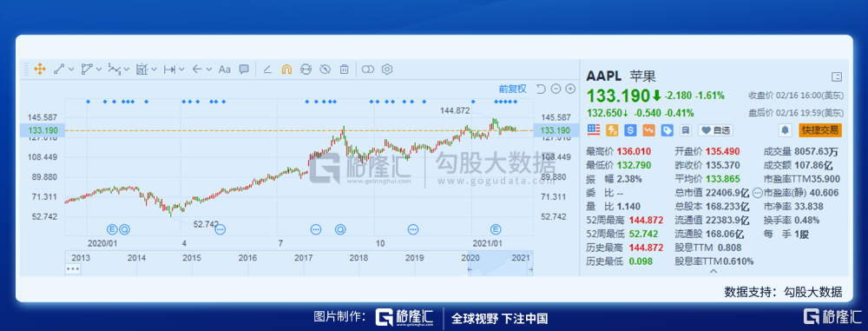868x331 pixels.
Task: Click the blue price tag icon
Action: tap(667, 130)
